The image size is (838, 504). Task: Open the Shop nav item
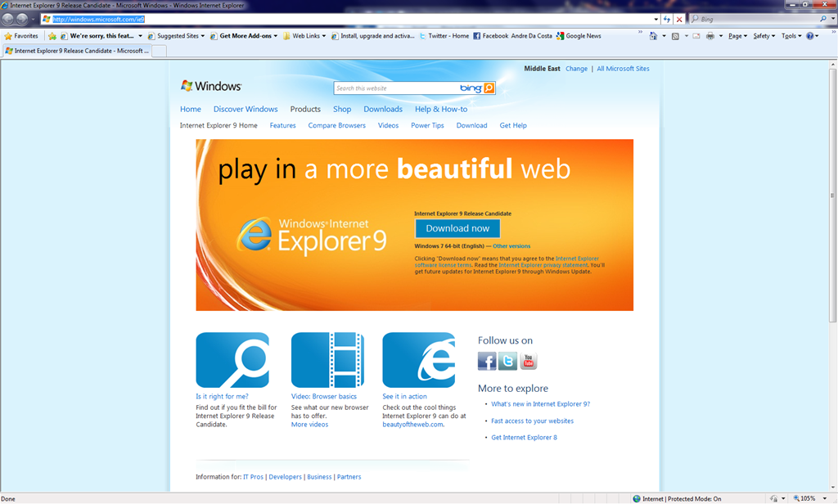tap(342, 109)
